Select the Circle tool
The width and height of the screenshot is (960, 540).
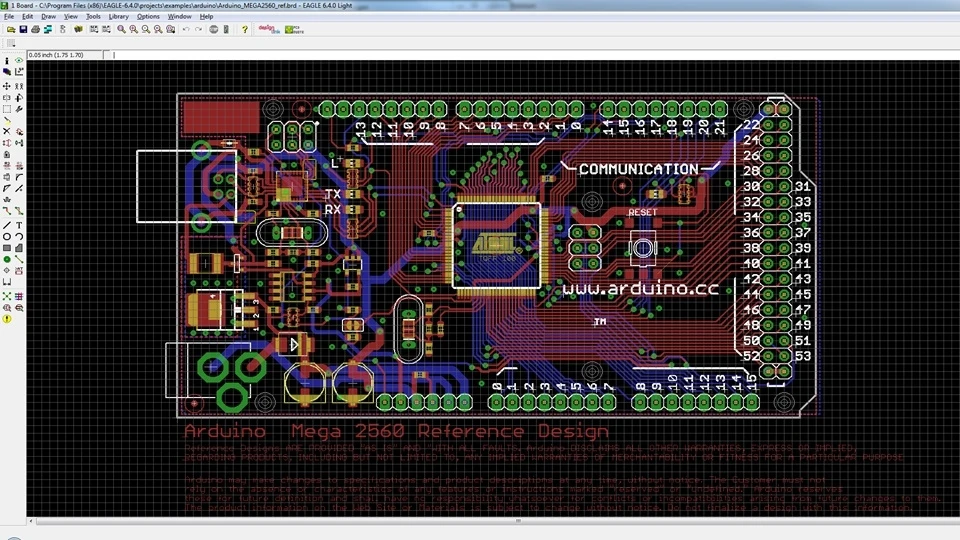[x=7, y=236]
